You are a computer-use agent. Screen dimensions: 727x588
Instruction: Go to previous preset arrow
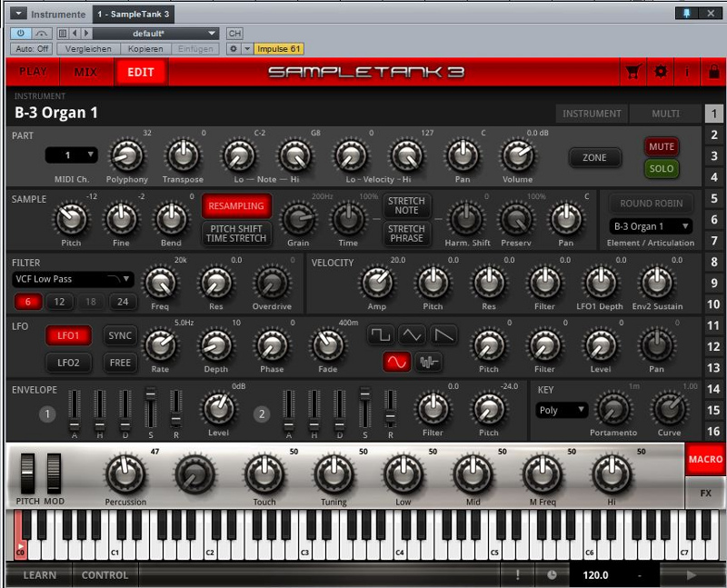point(75,34)
